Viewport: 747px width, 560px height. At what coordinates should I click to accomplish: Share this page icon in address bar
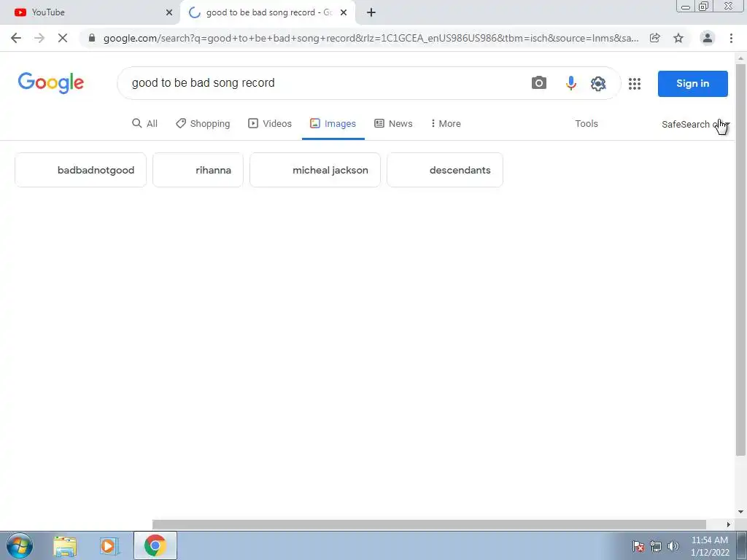[655, 38]
